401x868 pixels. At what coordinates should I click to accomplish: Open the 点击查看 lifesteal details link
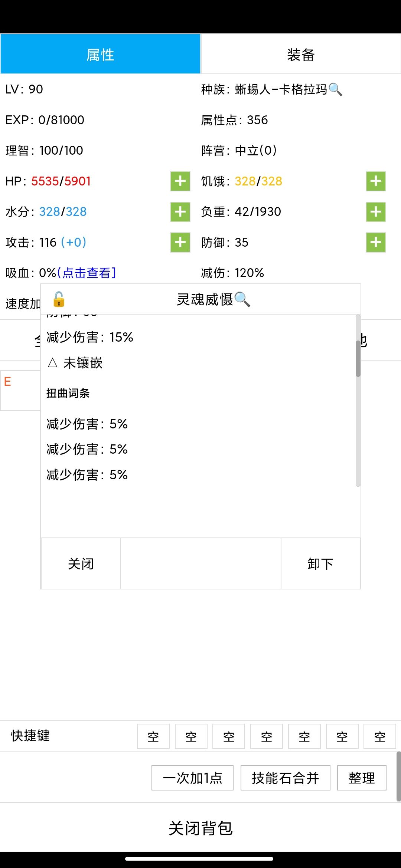coord(87,273)
